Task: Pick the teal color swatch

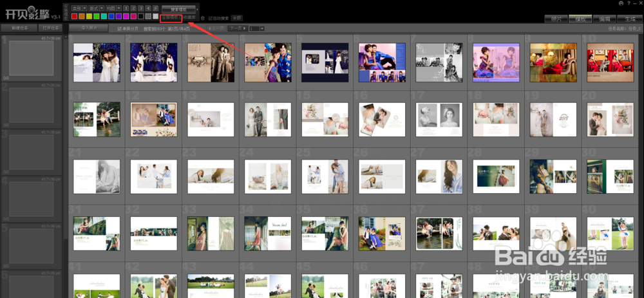Action: (x=104, y=17)
